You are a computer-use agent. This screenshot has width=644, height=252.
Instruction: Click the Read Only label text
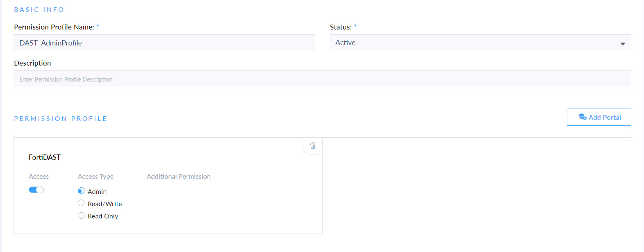[103, 216]
